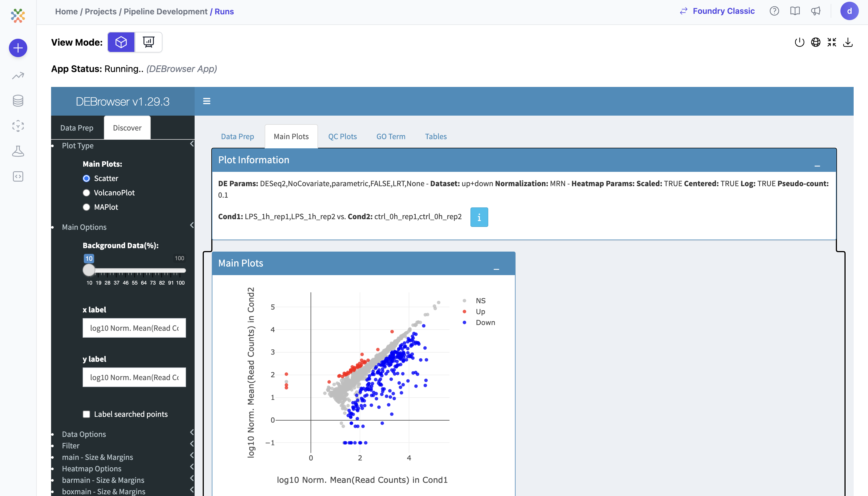
Task: Select the presentation board view mode icon
Action: [x=149, y=42]
